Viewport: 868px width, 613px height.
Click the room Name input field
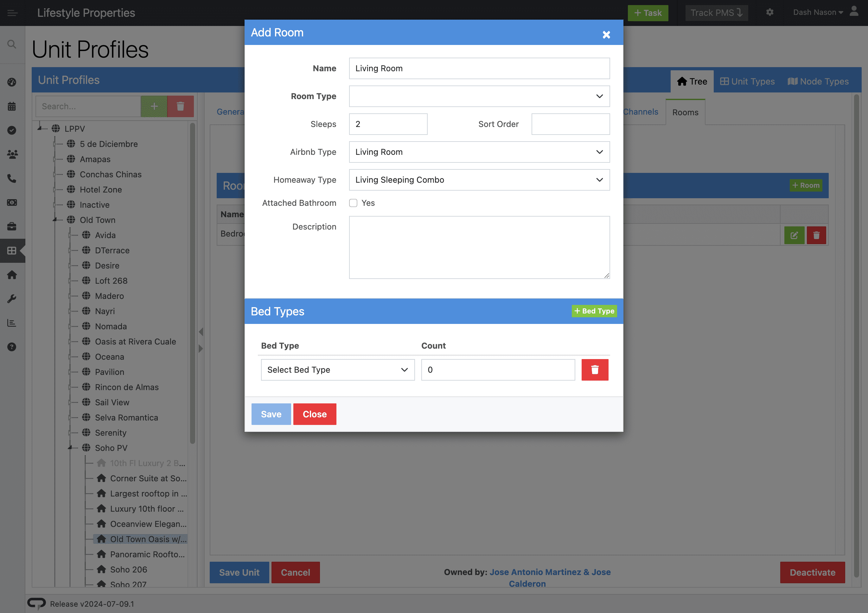[x=479, y=68]
